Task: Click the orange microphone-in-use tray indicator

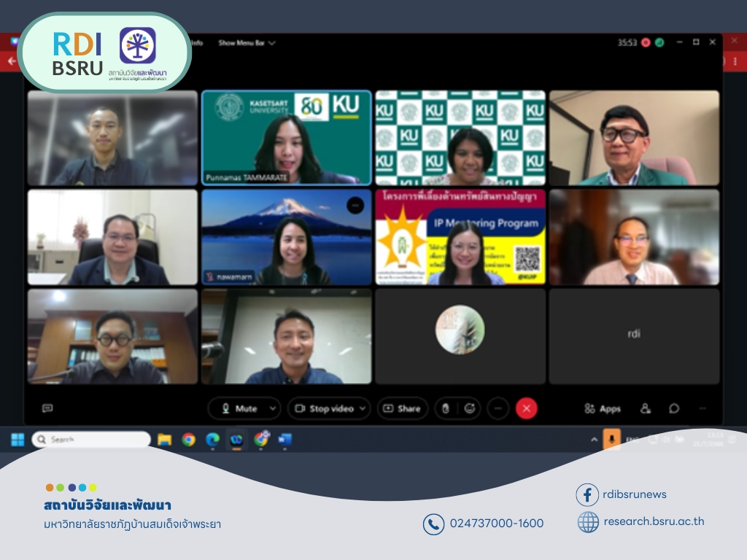Action: click(612, 439)
